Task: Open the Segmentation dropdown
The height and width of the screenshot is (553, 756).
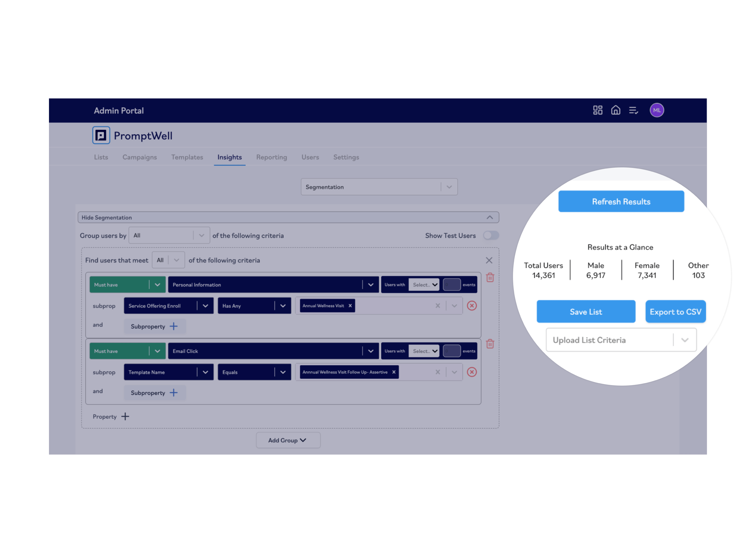Action: coord(379,187)
